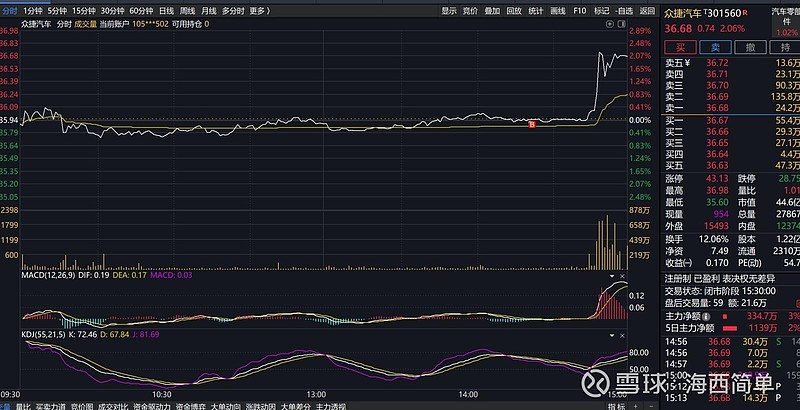Click the 主力净额 info icon

(706, 317)
